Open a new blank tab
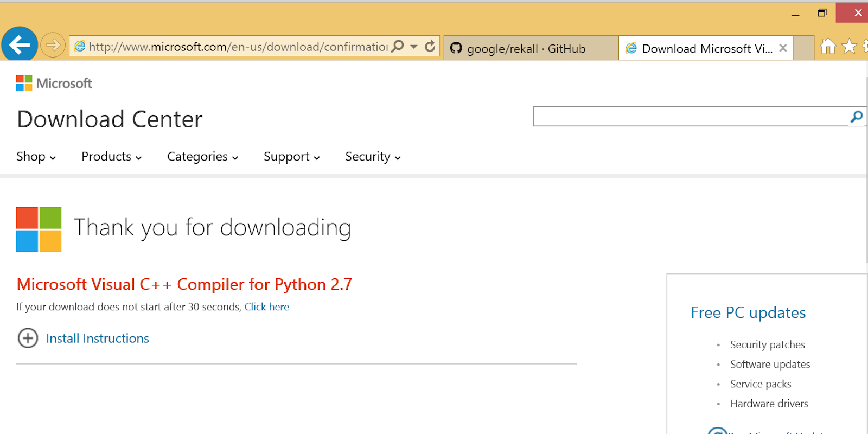 803,48
